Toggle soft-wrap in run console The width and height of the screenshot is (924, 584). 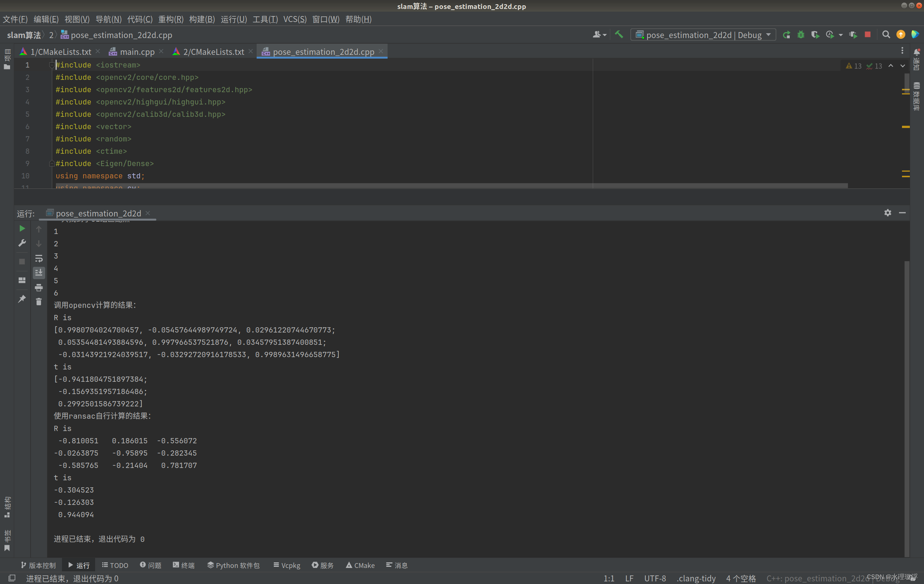(x=39, y=258)
